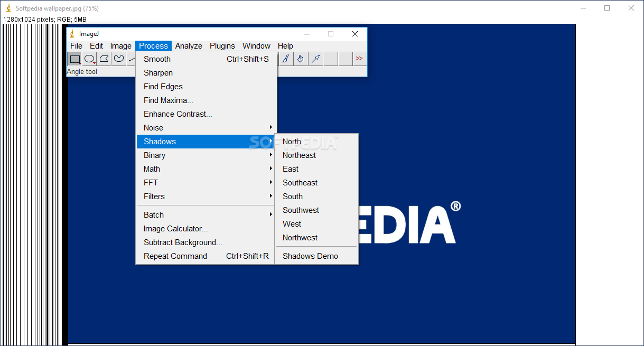Screen dimensions: 644x346
Task: Open Image Calculator
Action: coord(206,229)
